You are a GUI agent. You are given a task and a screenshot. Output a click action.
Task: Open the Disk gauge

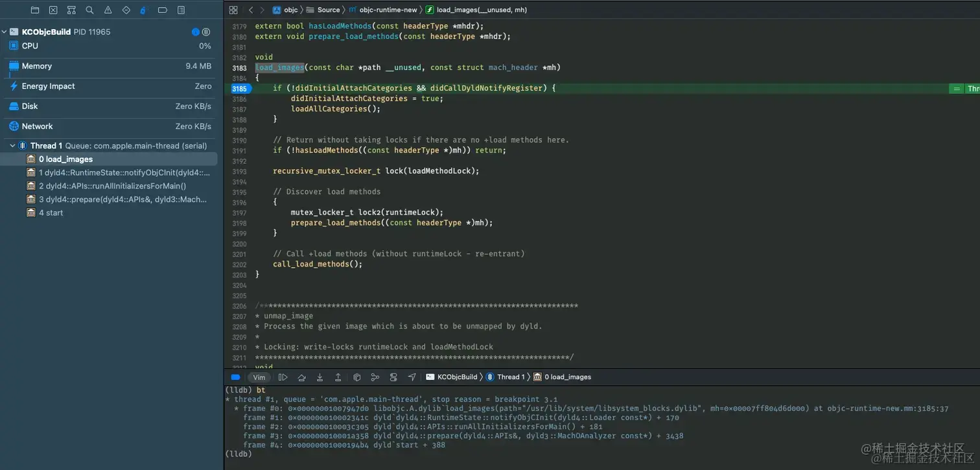[109, 106]
